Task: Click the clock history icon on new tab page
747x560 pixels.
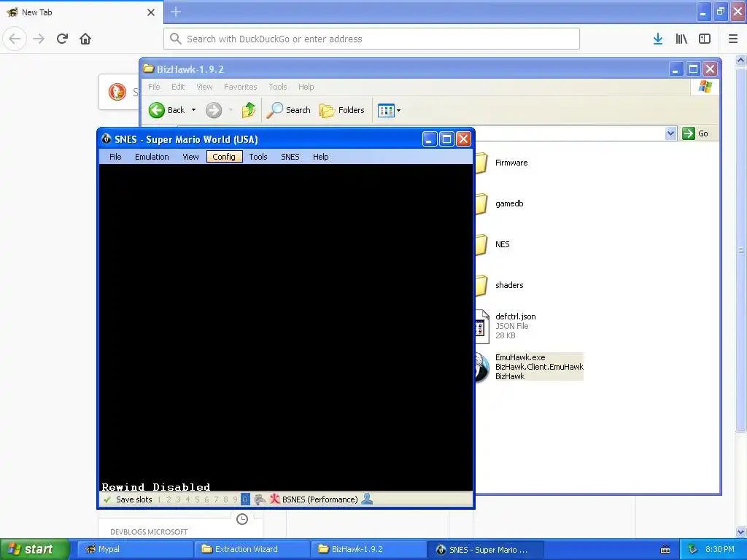Action: 242,519
